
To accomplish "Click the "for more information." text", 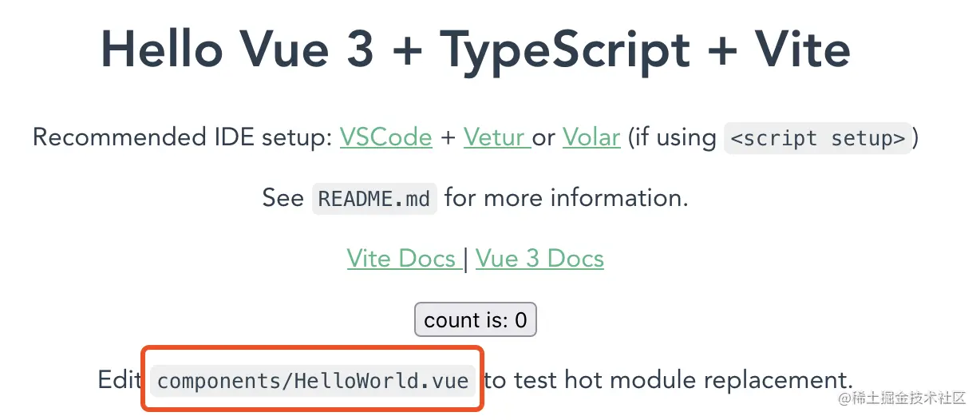I will (x=567, y=197).
